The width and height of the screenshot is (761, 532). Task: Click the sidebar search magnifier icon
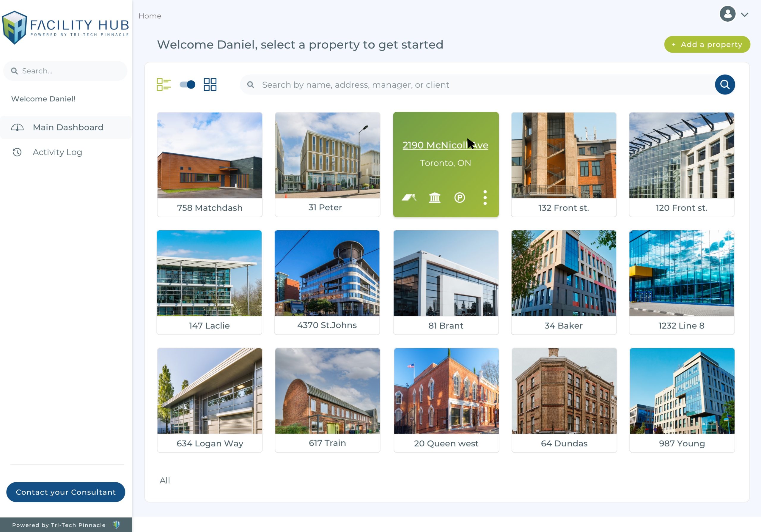[14, 71]
